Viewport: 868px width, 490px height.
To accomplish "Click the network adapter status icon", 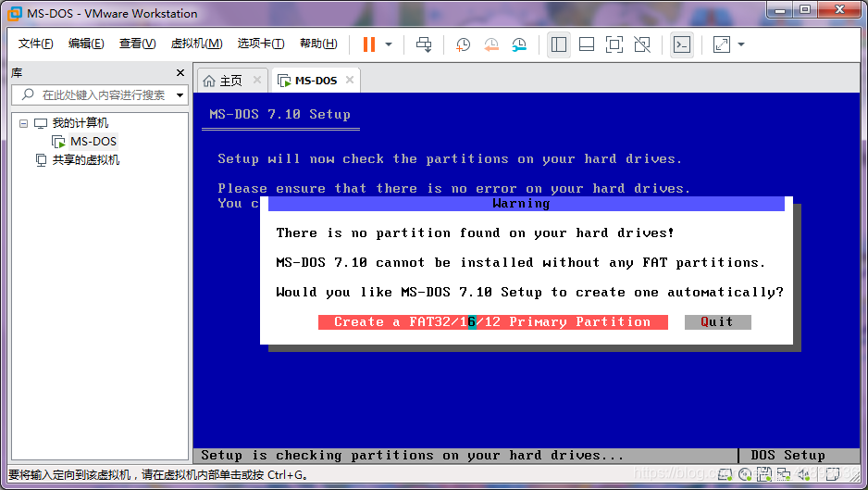I will [783, 474].
